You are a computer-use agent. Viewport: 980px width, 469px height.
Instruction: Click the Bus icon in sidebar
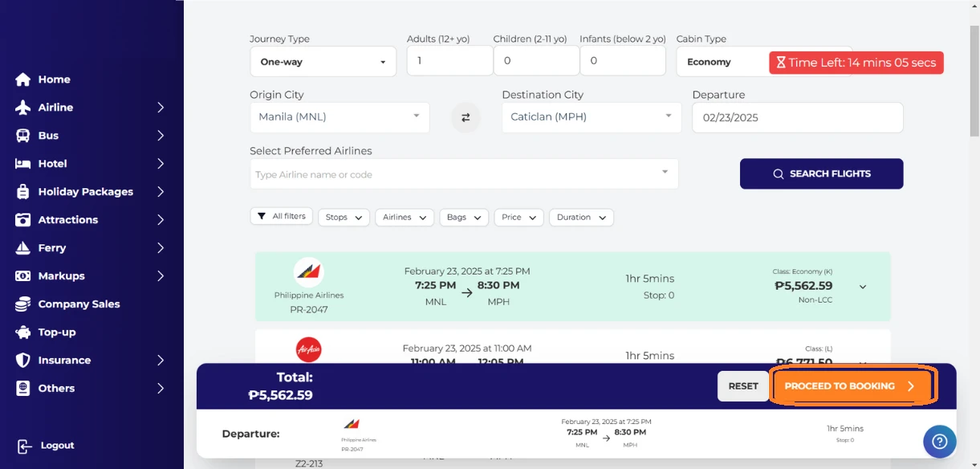click(22, 136)
